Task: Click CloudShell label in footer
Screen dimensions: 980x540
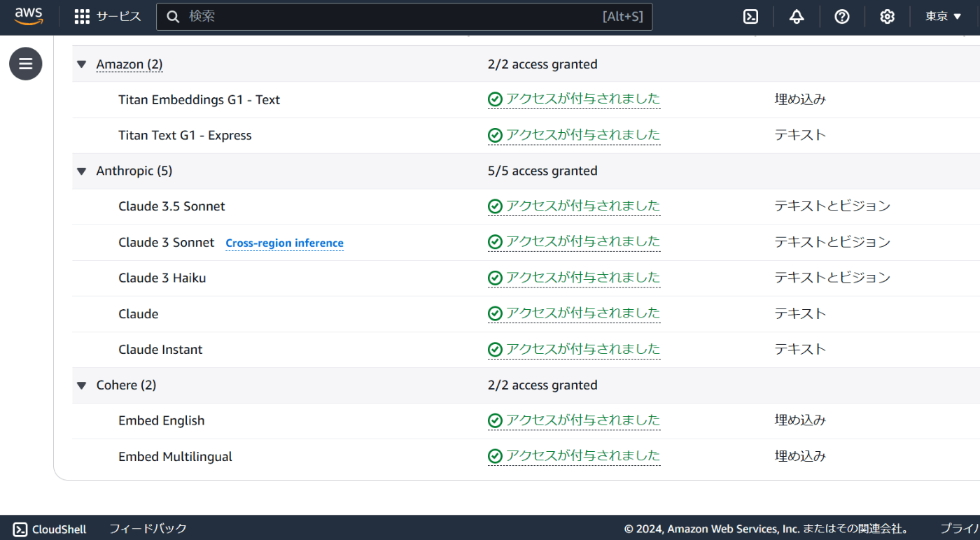Action: click(x=59, y=530)
